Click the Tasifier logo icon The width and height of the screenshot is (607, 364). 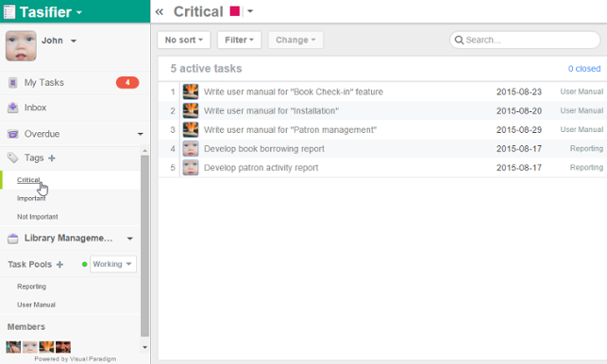pyautogui.click(x=9, y=12)
